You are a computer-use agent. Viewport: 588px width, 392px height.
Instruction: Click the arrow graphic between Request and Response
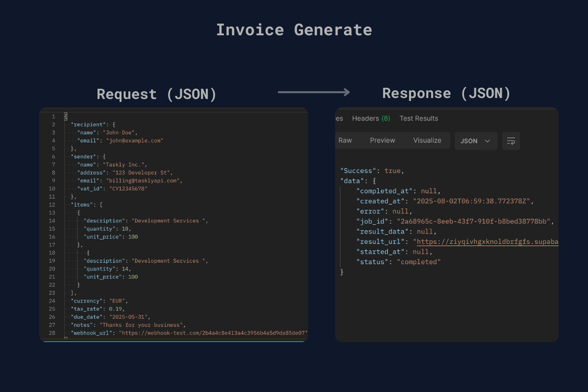click(314, 92)
